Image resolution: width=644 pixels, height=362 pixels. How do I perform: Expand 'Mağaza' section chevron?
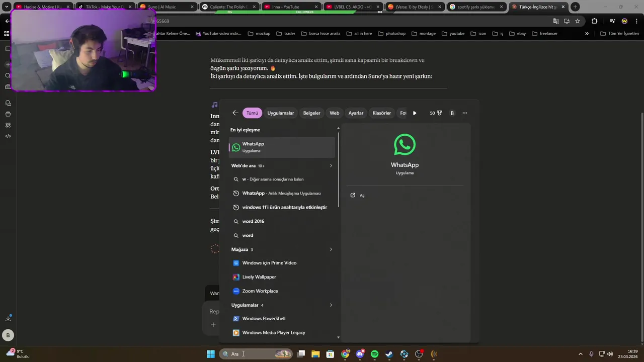(x=331, y=249)
